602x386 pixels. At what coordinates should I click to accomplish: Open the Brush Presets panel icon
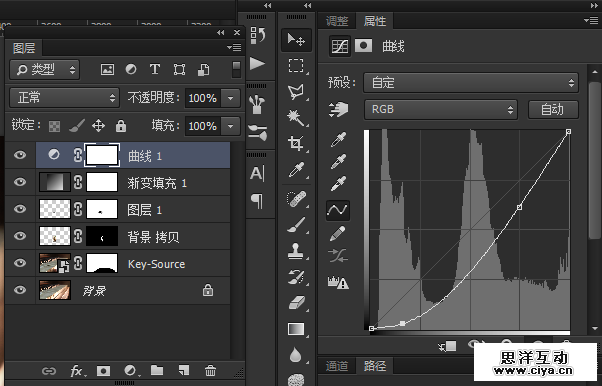[257, 104]
